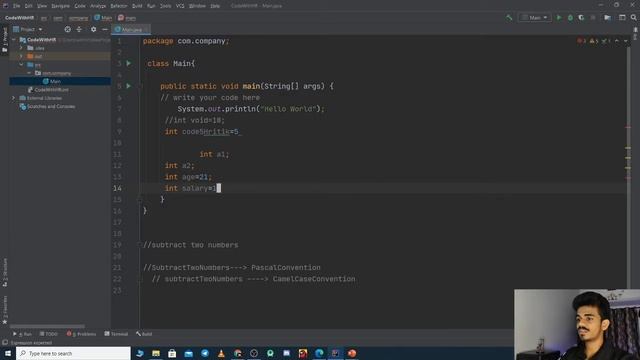Click the line 14 salary declaration
Image resolution: width=640 pixels, height=360 pixels.
pos(192,188)
